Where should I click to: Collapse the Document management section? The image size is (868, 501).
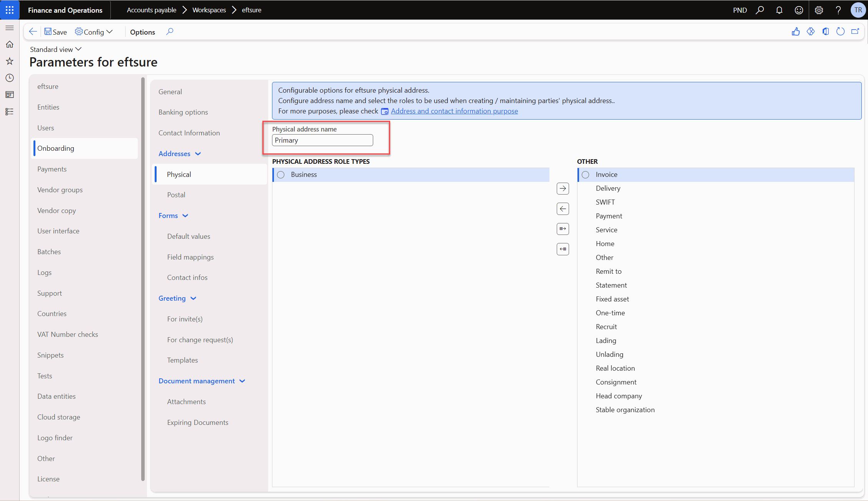pos(202,381)
